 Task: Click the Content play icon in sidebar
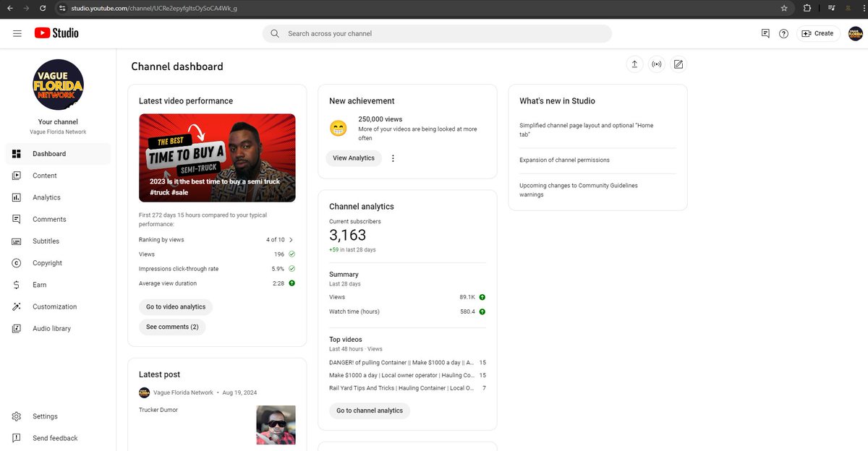[17, 176]
